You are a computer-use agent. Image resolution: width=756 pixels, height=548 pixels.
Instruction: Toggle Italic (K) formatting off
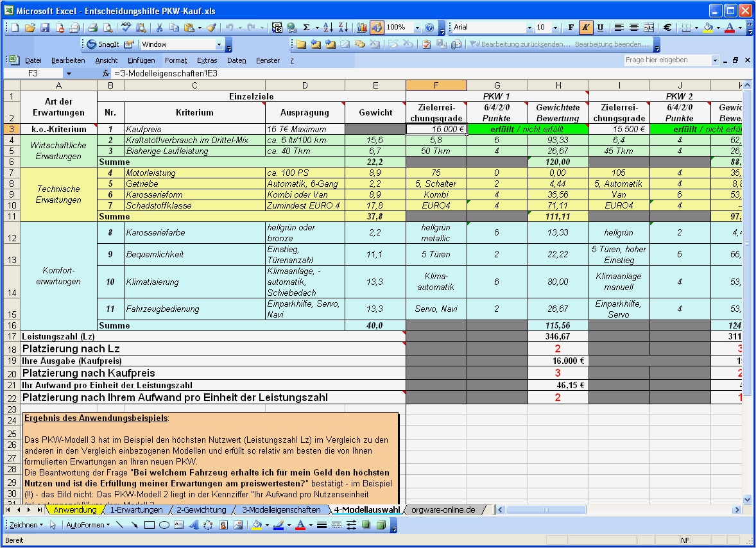tap(585, 28)
